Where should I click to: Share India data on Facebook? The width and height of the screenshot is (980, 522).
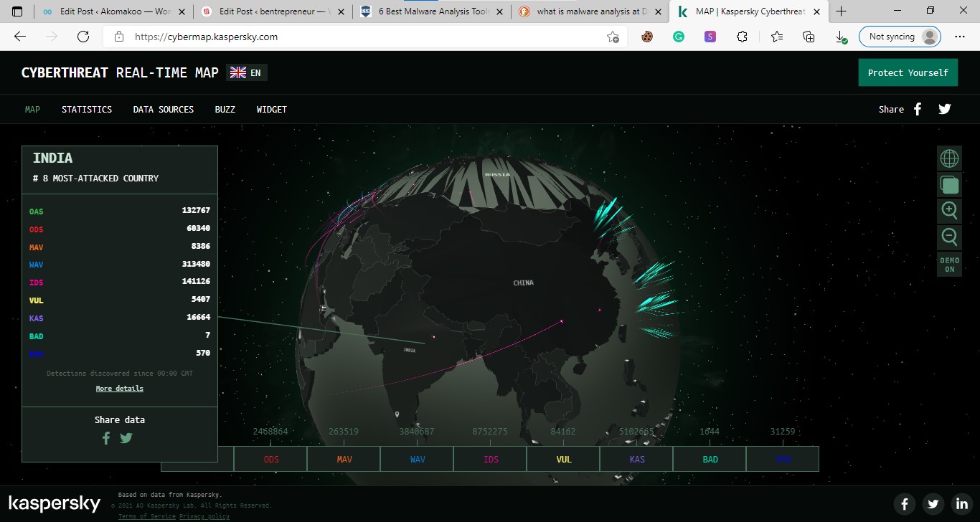coord(106,437)
